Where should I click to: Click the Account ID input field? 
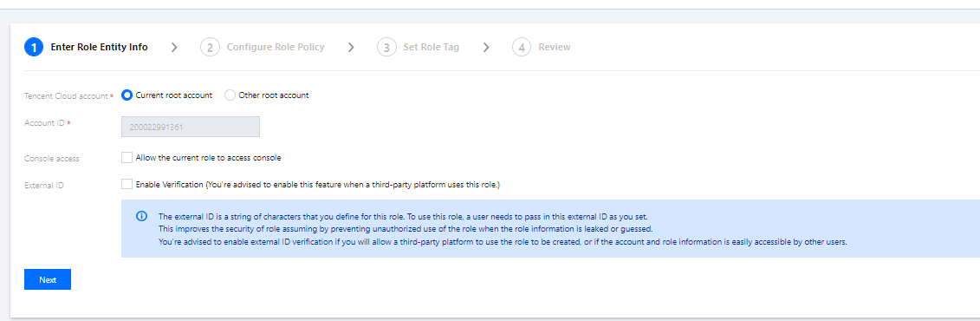click(191, 127)
